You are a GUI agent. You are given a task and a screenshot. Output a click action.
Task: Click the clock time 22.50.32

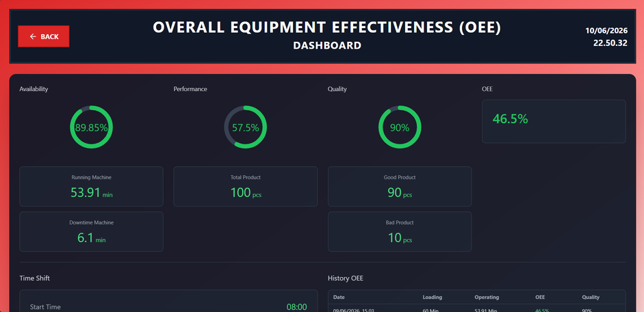click(610, 42)
